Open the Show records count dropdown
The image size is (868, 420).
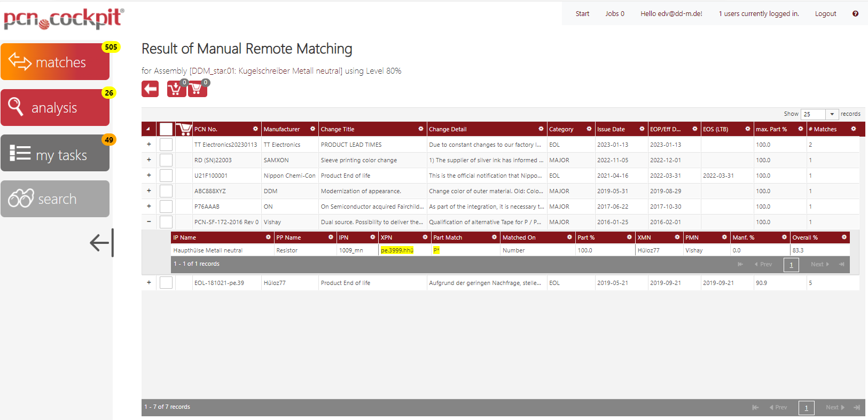tap(832, 114)
